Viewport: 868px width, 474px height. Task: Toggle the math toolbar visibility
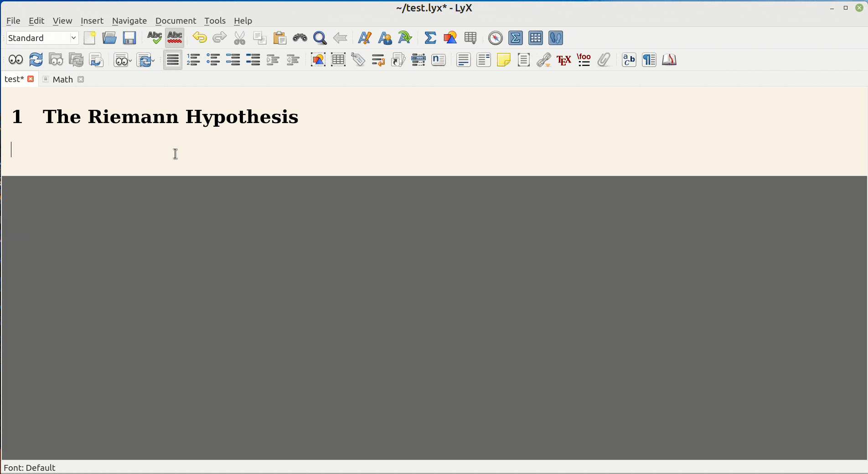click(516, 38)
